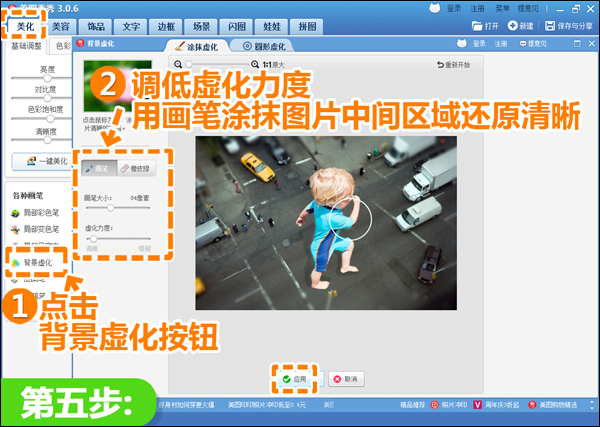The height and width of the screenshot is (427, 600).
Task: Click the zoom-out magnifier icon
Action: [178, 65]
